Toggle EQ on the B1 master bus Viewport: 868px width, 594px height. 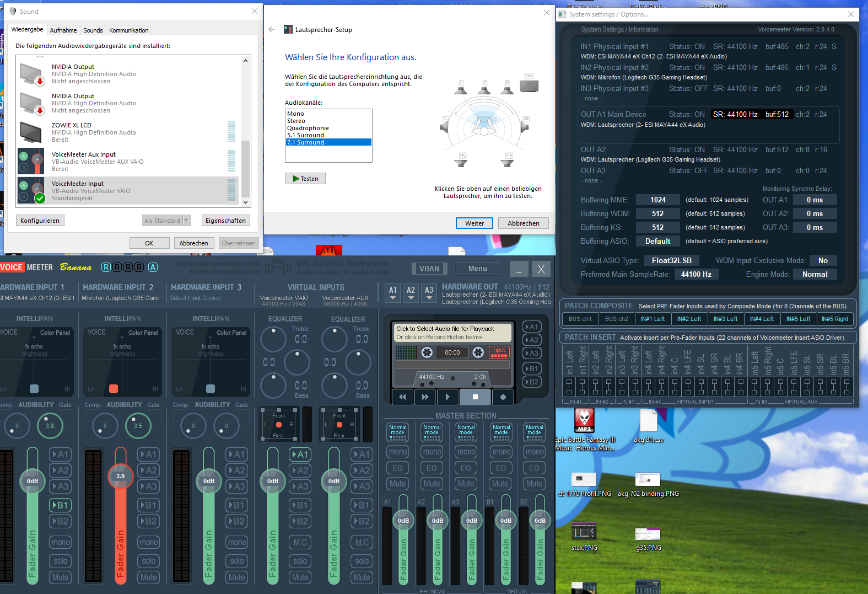500,468
